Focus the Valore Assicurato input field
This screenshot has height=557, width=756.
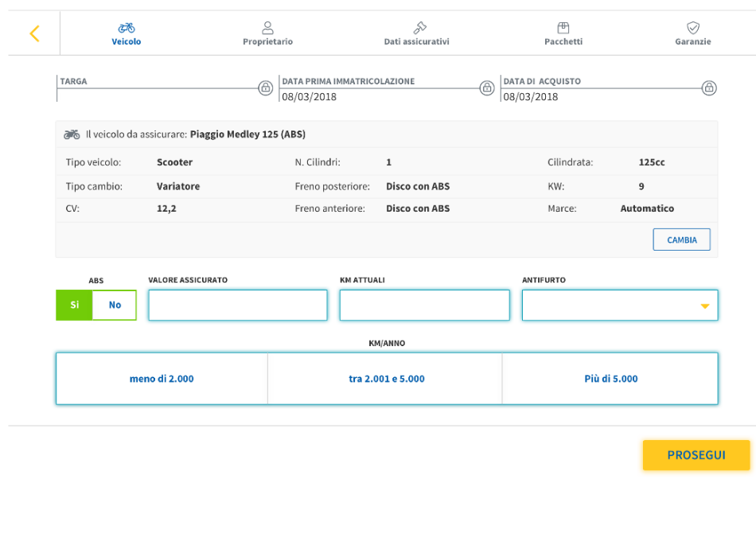coord(238,306)
